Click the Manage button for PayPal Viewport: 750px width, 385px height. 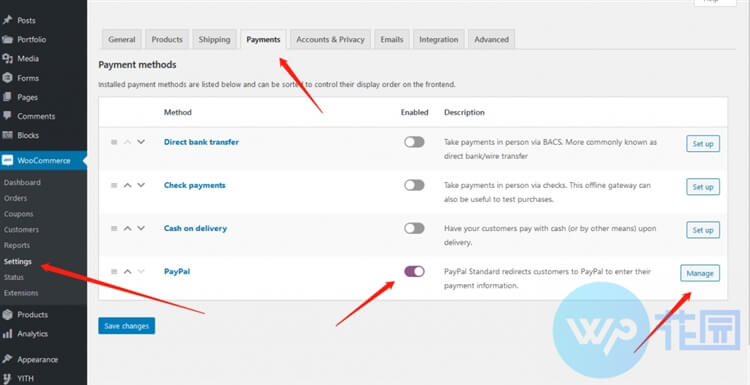[x=700, y=273]
